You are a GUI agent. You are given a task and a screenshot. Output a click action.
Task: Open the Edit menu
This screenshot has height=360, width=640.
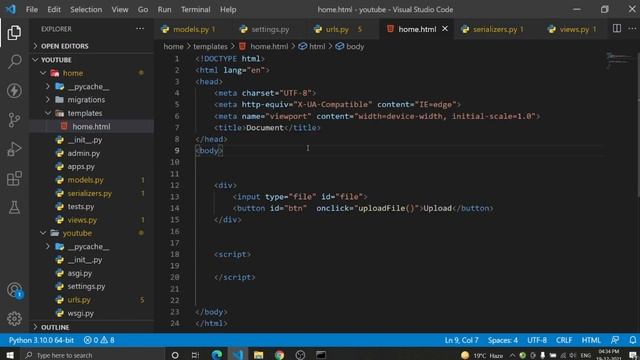[54, 9]
